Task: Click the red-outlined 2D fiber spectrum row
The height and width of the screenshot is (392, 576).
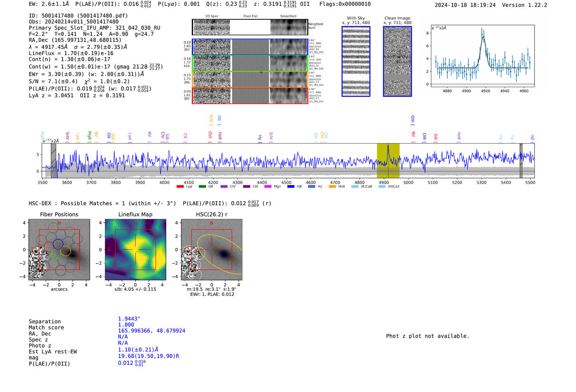Action: pos(250,95)
